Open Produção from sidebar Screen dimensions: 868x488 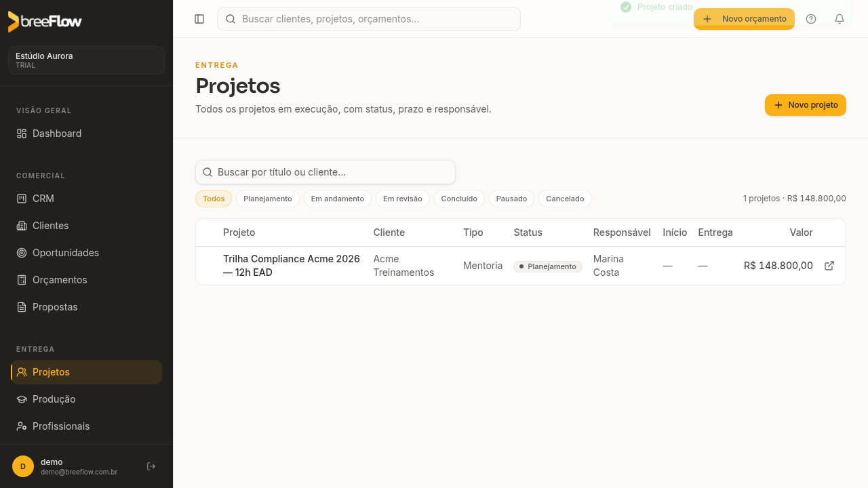86,399
